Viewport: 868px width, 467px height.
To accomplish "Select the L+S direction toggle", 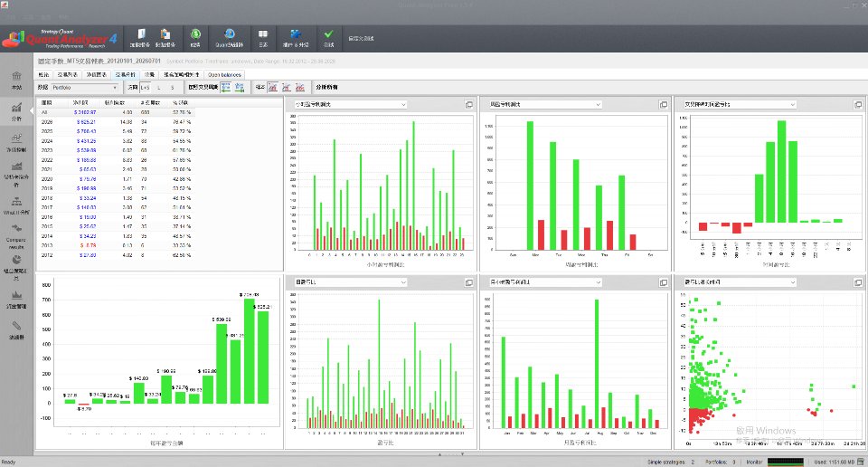I will [x=146, y=88].
